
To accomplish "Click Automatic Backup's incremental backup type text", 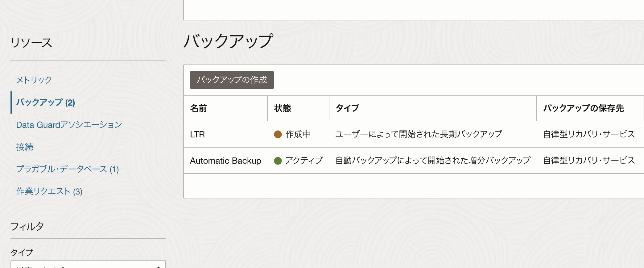I will pyautogui.click(x=433, y=161).
